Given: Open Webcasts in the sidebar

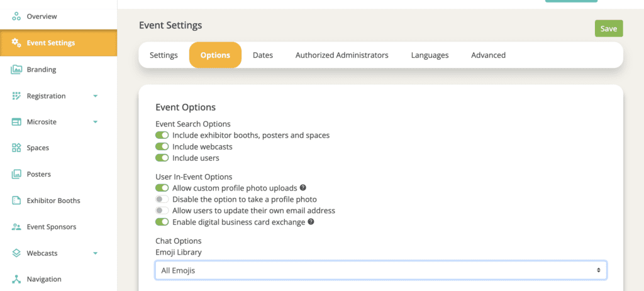Looking at the screenshot, I should pyautogui.click(x=42, y=253).
